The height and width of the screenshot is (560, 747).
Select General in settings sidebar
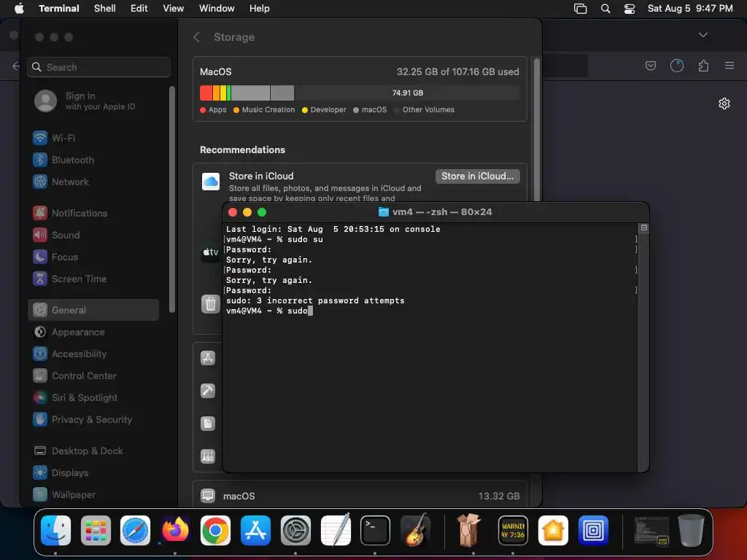coord(93,310)
